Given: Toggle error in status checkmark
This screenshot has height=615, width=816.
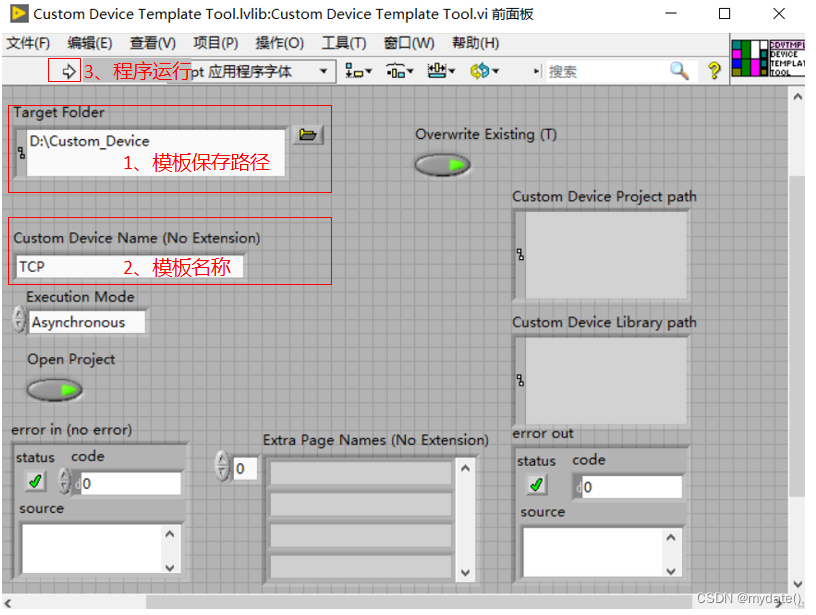Looking at the screenshot, I should 35,482.
